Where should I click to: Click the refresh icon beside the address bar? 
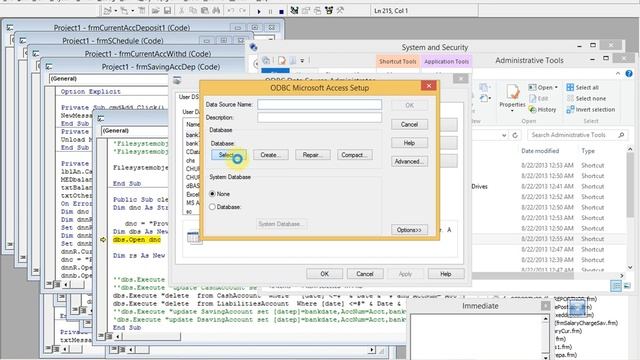[x=515, y=135]
